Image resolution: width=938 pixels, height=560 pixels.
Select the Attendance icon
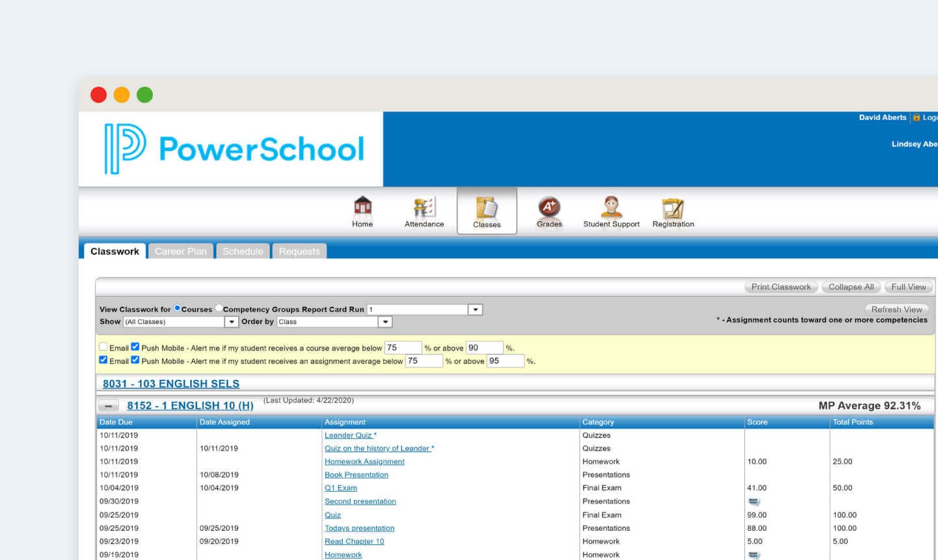(423, 207)
